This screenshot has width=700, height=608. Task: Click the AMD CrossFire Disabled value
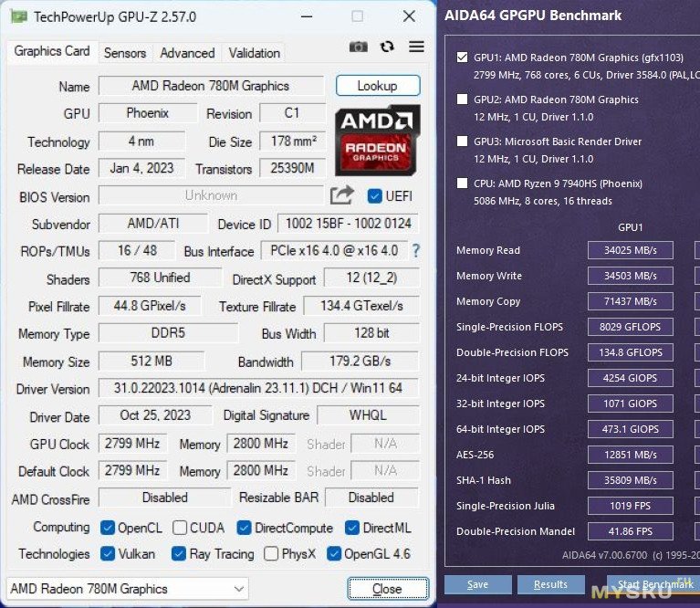point(164,498)
